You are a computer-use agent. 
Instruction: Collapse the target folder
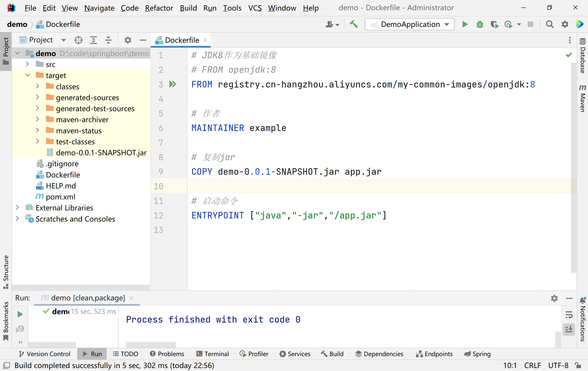[x=28, y=75]
